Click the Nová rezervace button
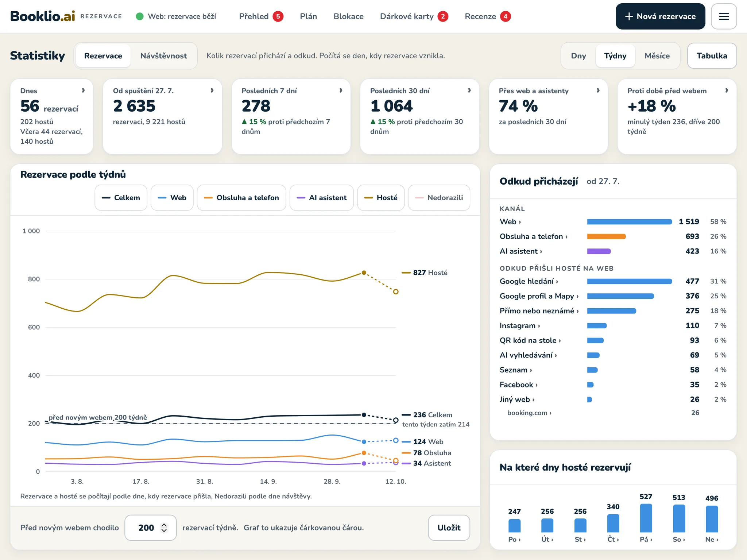The height and width of the screenshot is (560, 747). click(x=660, y=16)
